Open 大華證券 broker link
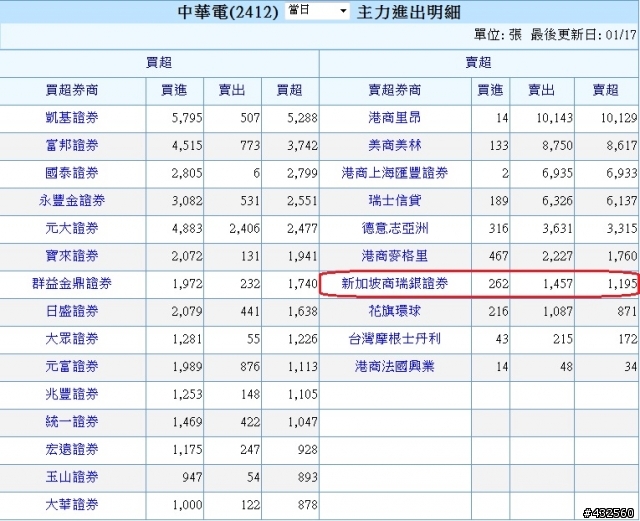This screenshot has width=640, height=521. 72,505
